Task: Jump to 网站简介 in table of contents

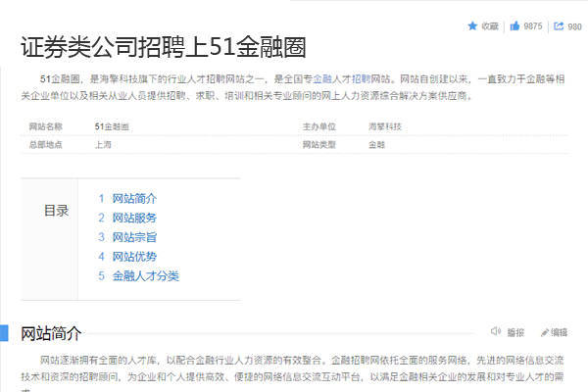Action: (x=134, y=198)
